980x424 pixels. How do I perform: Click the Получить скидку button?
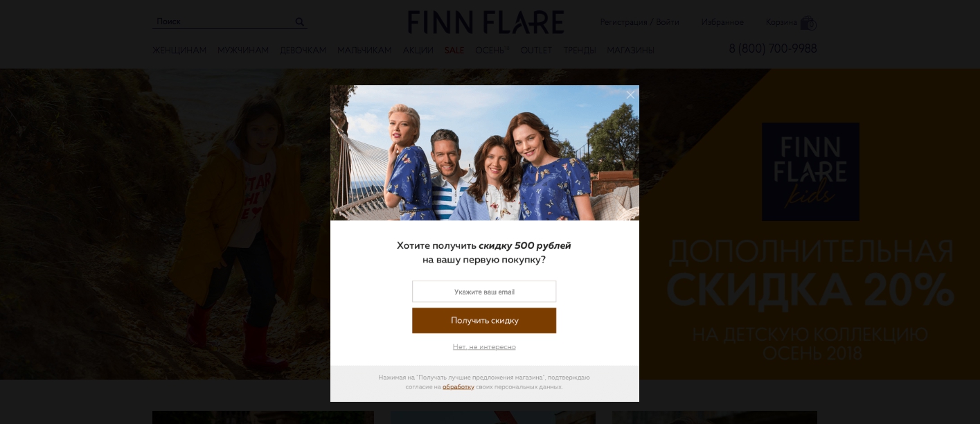pos(484,321)
